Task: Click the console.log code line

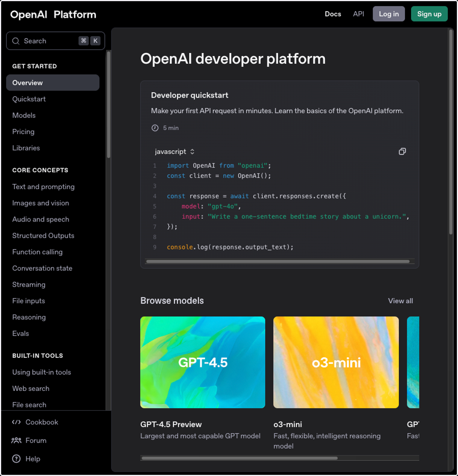Action: (230, 247)
